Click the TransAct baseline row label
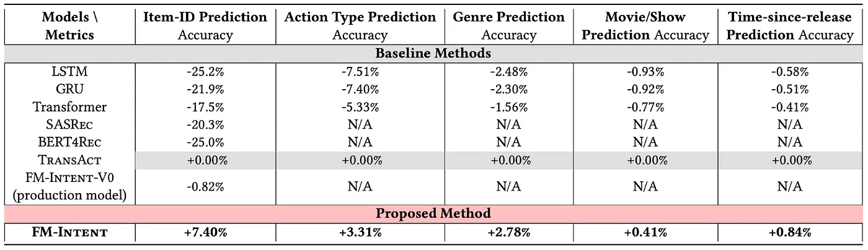Viewport: 868px width, 250px height. click(x=69, y=160)
